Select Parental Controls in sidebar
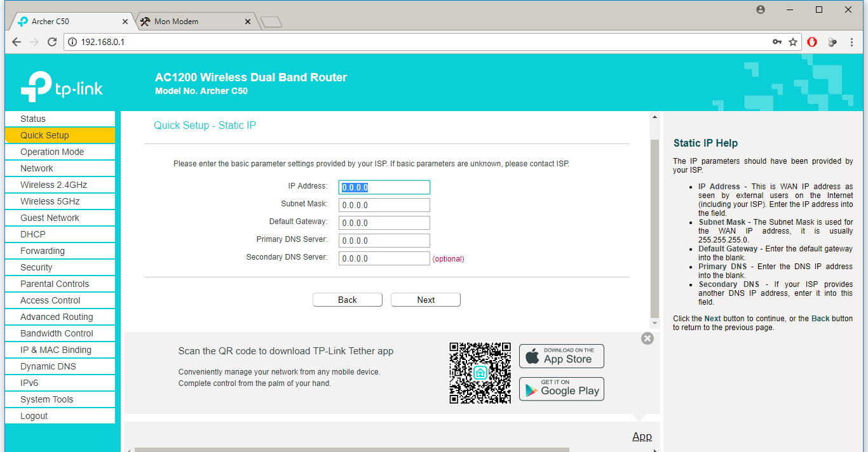This screenshot has height=452, width=868. tap(55, 284)
